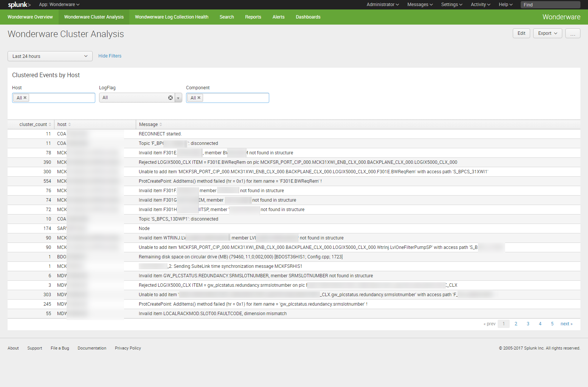Clear the LogFlag selection with the x icon
Screen dimensions: 588x387
(x=171, y=98)
